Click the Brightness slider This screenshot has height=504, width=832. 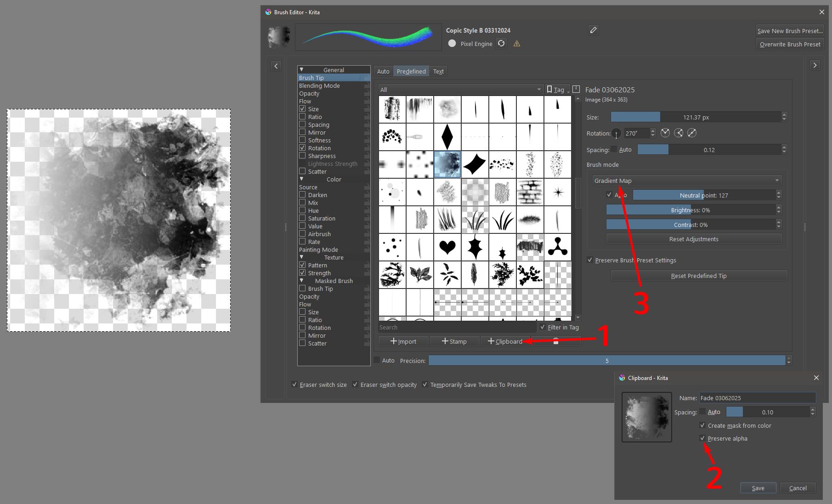pyautogui.click(x=690, y=210)
